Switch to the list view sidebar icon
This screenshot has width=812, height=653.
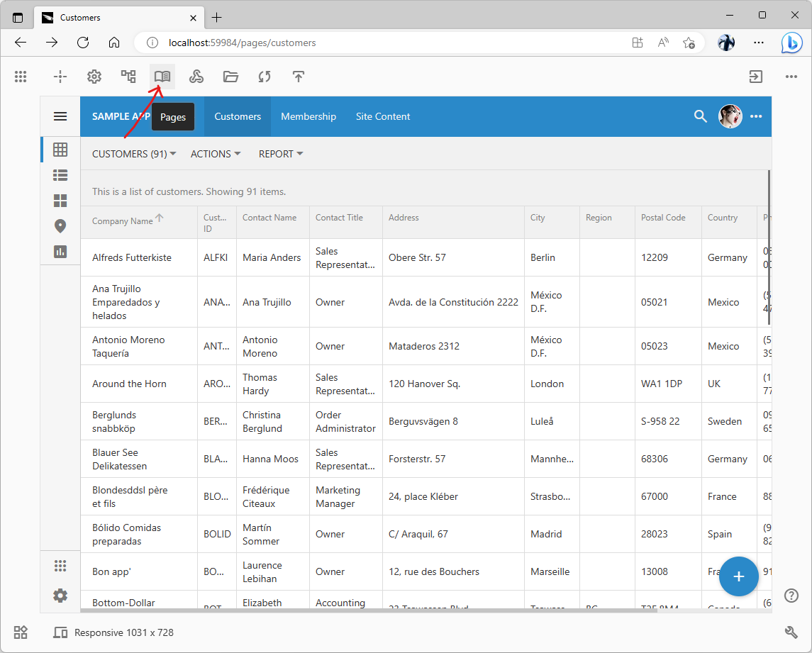[x=60, y=175]
